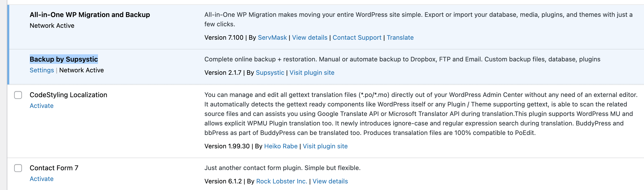Open Settings for Backup by Supsystic
Image resolution: width=644 pixels, height=190 pixels.
pos(42,70)
